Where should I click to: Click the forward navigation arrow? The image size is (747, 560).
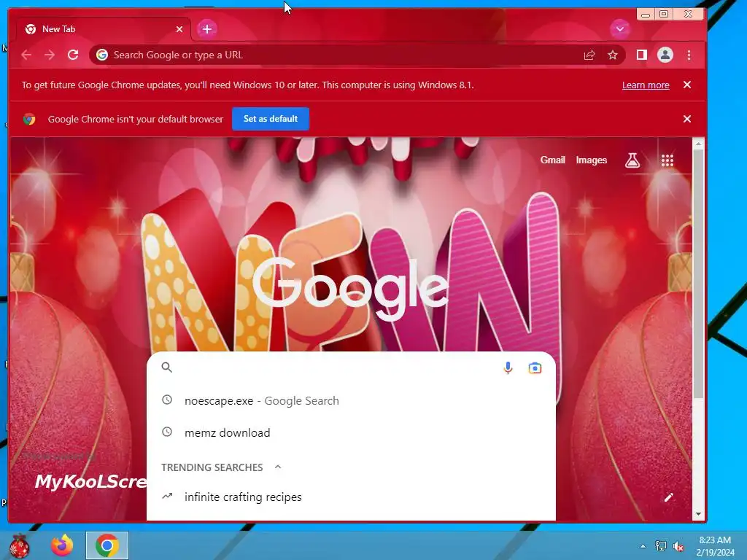point(50,55)
